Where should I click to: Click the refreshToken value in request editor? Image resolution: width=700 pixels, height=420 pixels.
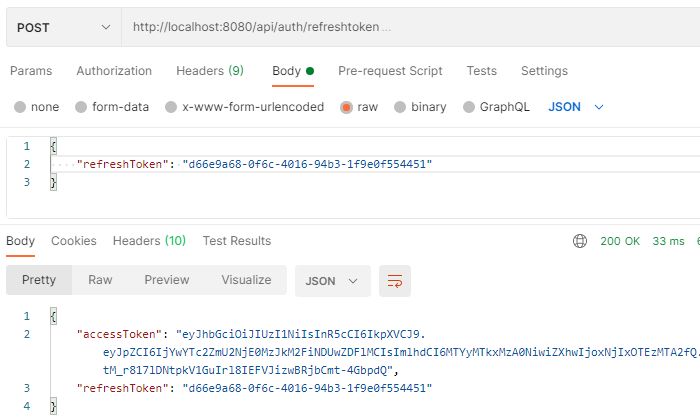pos(307,164)
